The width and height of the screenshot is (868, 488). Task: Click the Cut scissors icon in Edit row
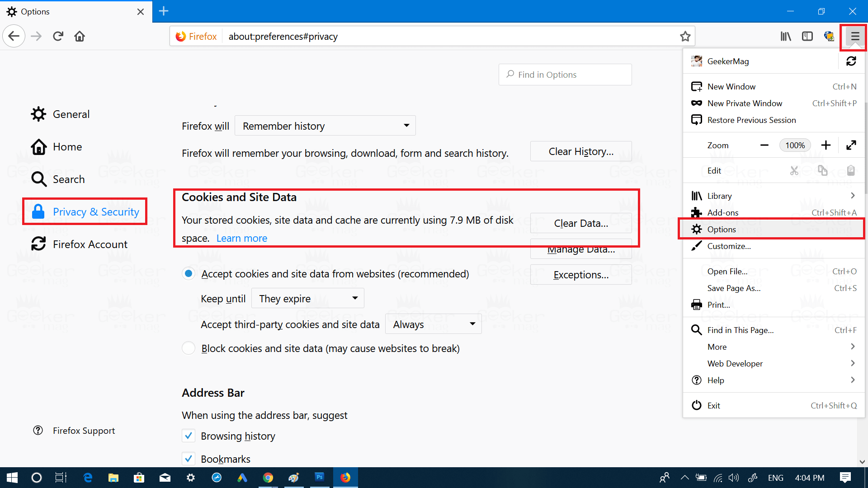click(x=794, y=170)
